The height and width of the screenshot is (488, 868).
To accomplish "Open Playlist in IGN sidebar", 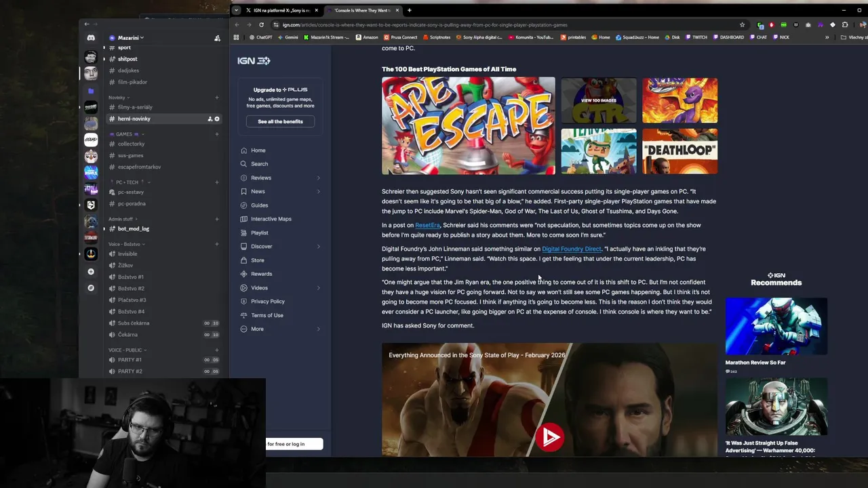I will pos(259,232).
